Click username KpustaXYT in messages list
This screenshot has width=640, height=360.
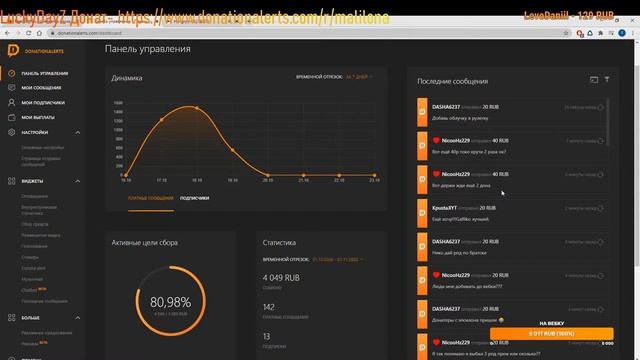tap(444, 208)
